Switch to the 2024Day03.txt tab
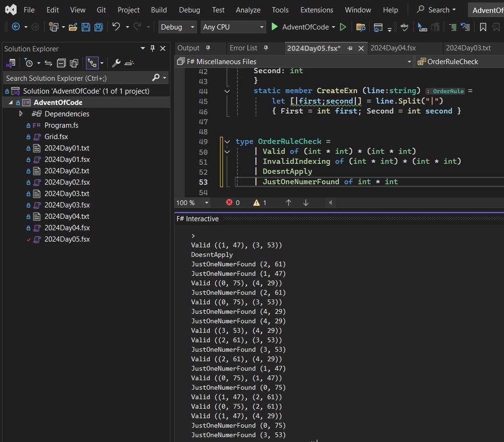Image resolution: width=504 pixels, height=442 pixels. [468, 48]
